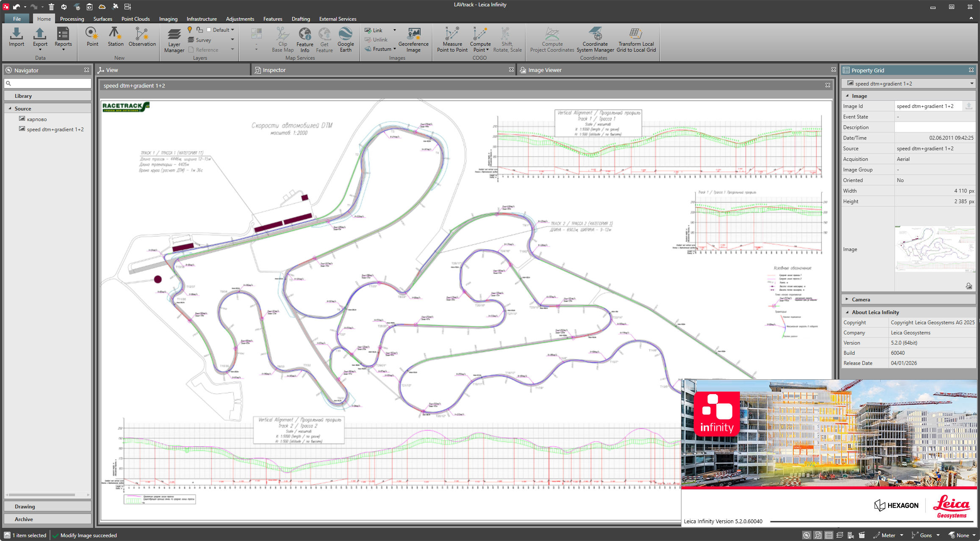This screenshot has height=541, width=980.
Task: Open the File menu
Action: click(x=17, y=19)
